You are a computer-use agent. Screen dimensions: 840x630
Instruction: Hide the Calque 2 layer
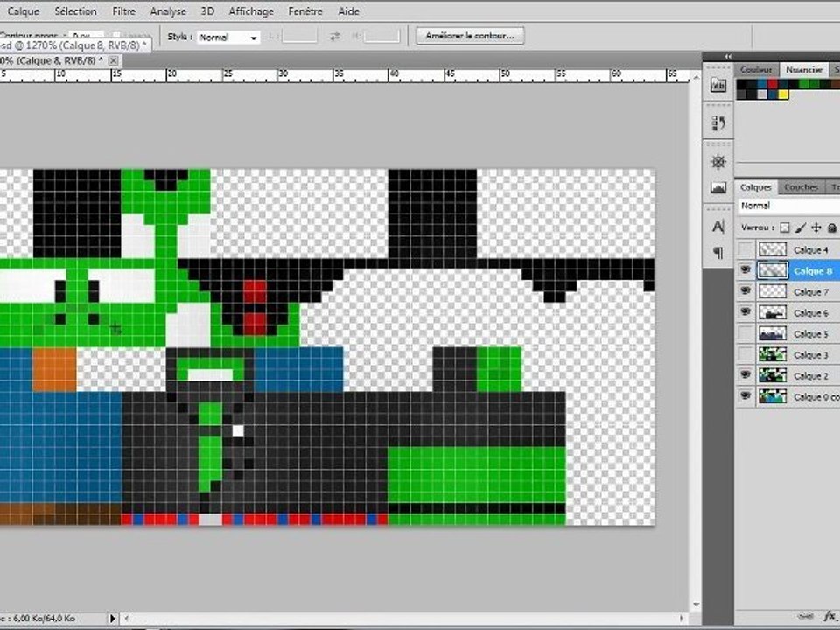[745, 375]
